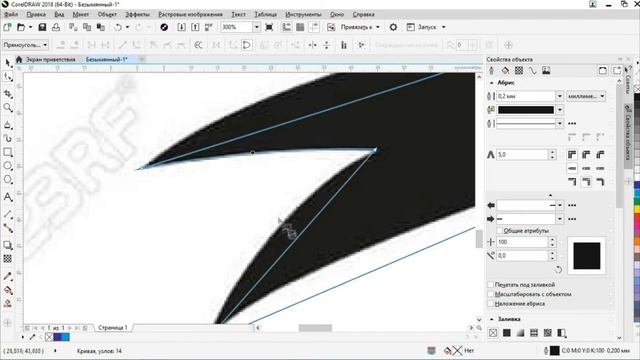The image size is (640, 360).
Task: Open the 'Справка' menu
Action: click(364, 14)
